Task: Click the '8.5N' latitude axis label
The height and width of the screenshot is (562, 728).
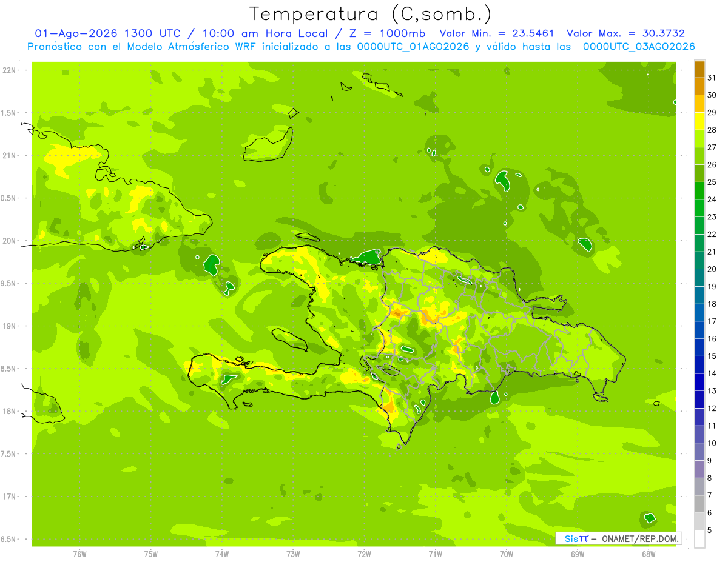Action: pos(8,369)
